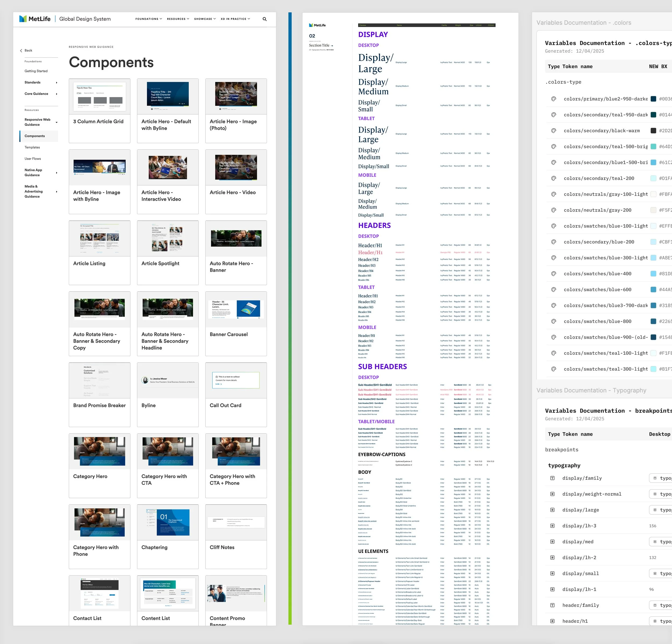Select Templates in the sidebar
672x644 pixels.
(x=32, y=148)
